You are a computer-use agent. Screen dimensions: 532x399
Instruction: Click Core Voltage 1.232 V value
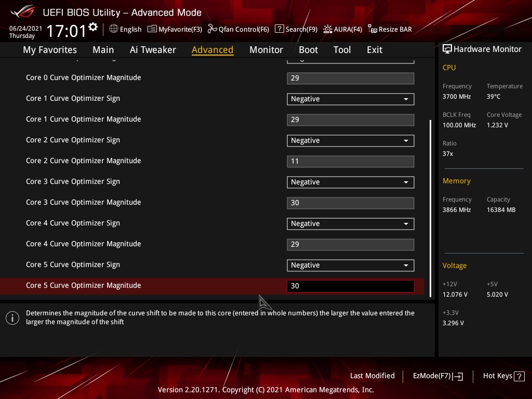coord(497,125)
